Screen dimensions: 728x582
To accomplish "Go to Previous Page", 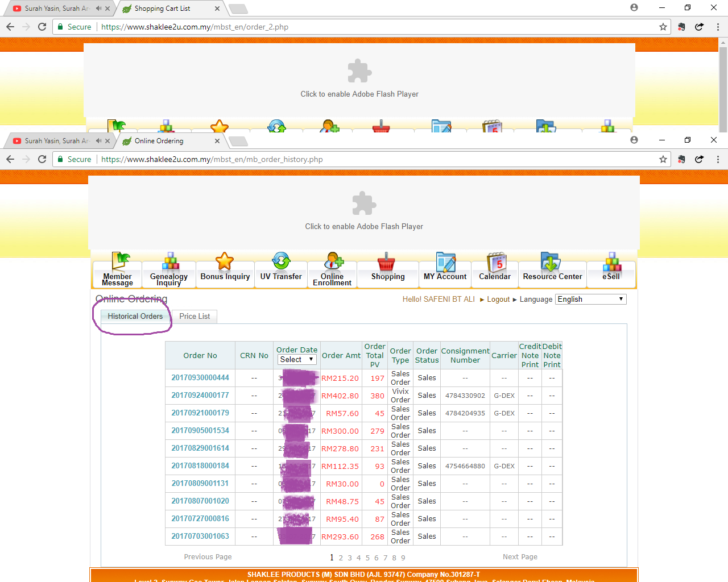I will tap(208, 557).
